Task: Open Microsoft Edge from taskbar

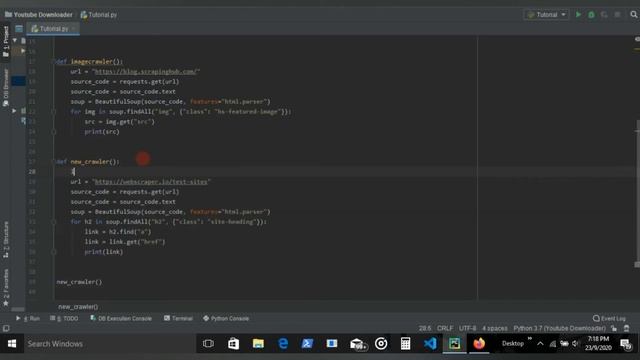Action: point(283,344)
